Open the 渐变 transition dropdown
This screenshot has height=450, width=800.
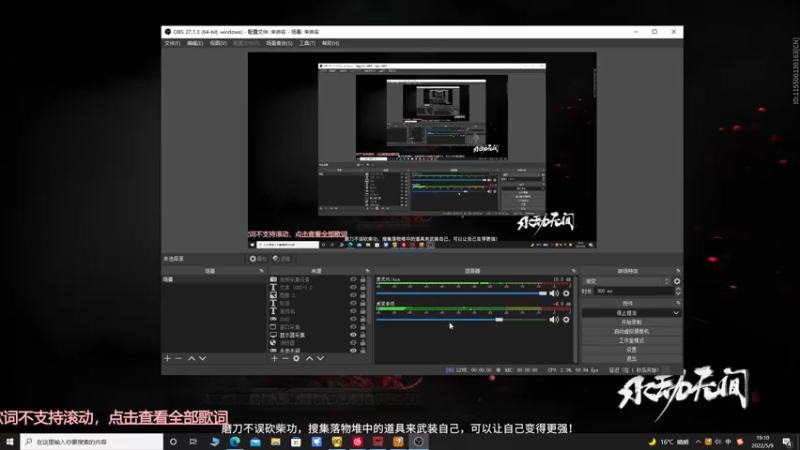tap(627, 281)
